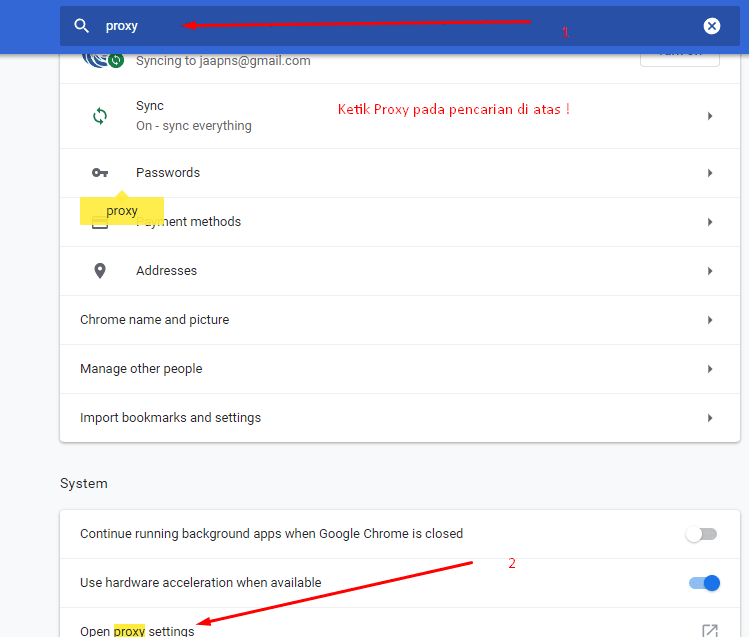Expand Passwords row chevron

pos(710,173)
